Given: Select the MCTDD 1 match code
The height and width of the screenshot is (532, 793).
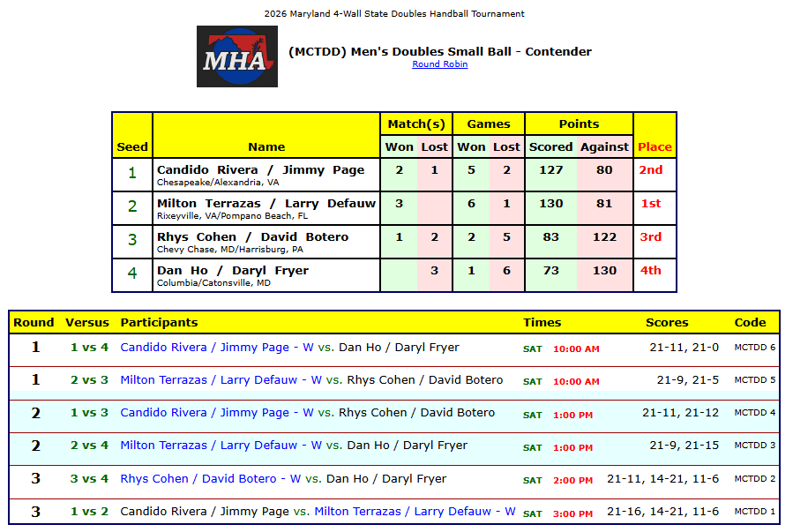Looking at the screenshot, I should [754, 512].
